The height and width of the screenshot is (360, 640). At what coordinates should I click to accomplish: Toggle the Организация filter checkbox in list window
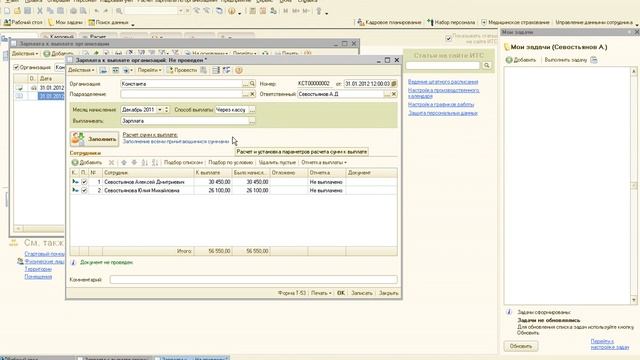click(x=16, y=67)
